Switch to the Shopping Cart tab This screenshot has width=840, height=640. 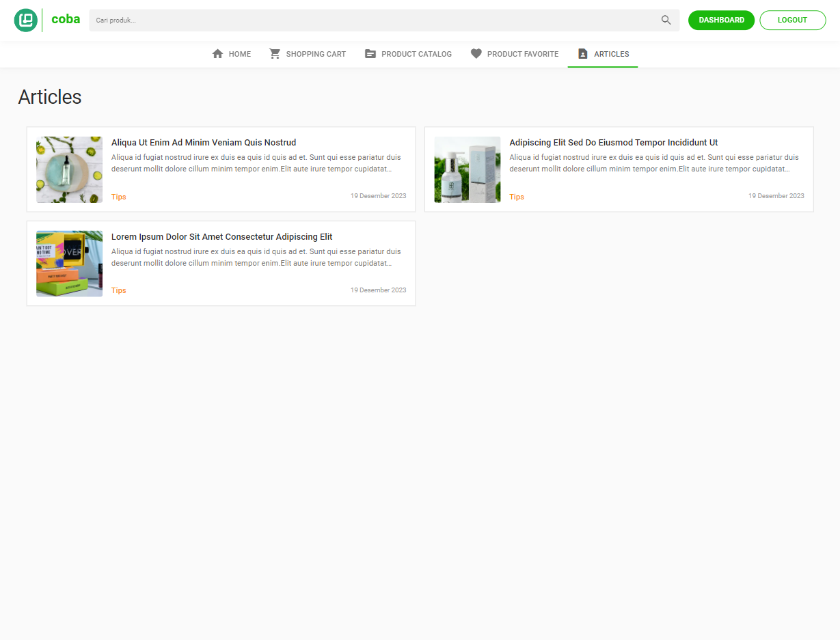(x=315, y=54)
